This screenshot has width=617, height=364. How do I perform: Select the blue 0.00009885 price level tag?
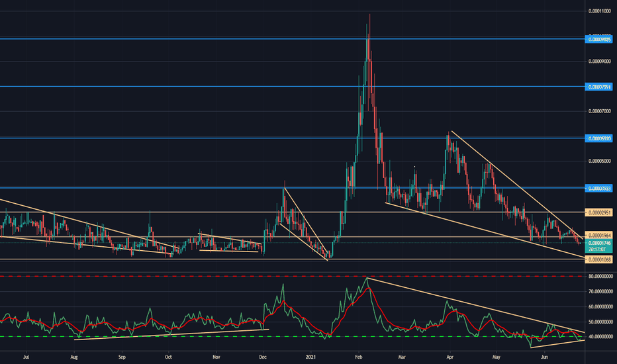598,39
